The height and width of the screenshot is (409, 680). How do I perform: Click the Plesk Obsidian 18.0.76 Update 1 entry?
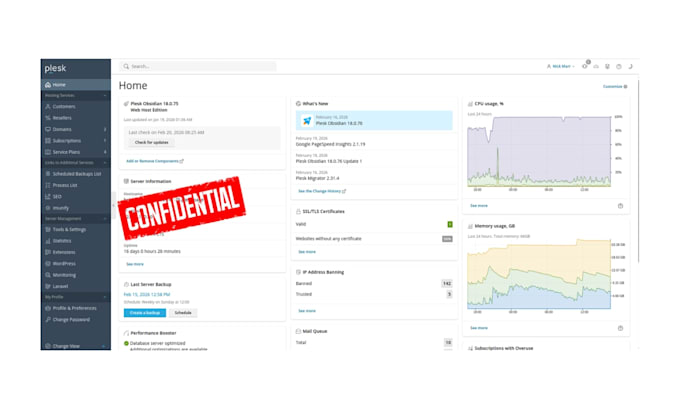pos(329,161)
